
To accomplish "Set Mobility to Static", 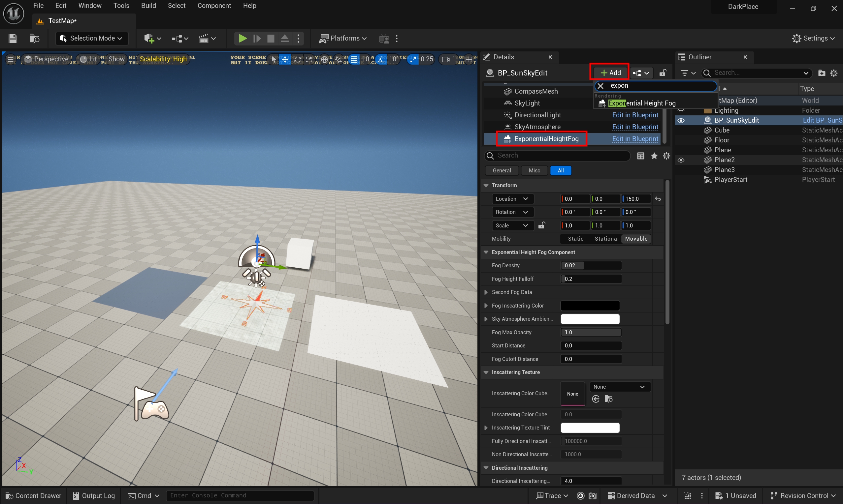I will (x=575, y=239).
